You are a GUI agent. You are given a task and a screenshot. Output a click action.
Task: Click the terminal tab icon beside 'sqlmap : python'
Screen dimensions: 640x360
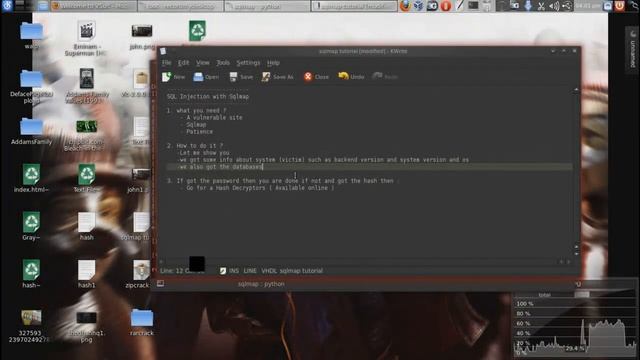pos(160,283)
